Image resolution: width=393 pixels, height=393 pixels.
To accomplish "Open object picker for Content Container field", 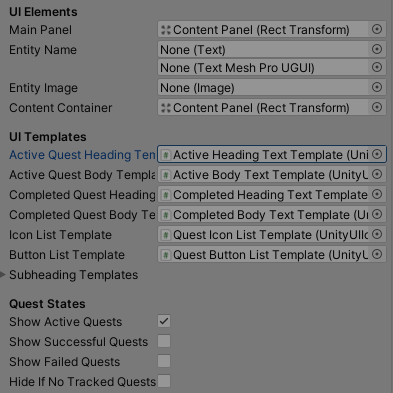I will click(377, 107).
